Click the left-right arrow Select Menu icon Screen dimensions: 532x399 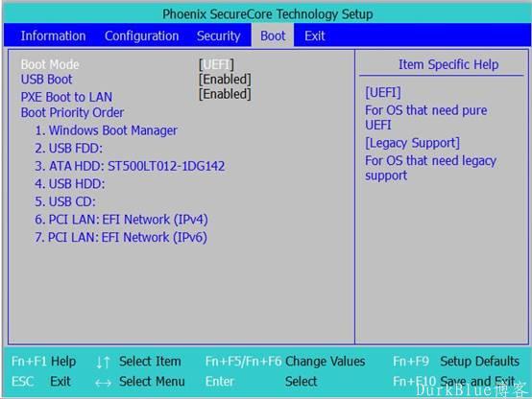tap(103, 383)
